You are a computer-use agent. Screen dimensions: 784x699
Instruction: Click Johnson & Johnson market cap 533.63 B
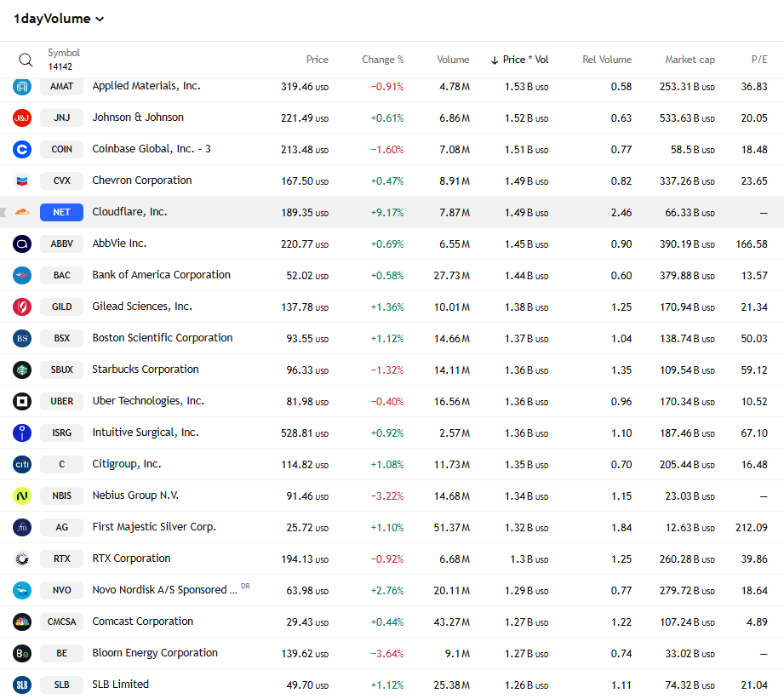point(687,118)
